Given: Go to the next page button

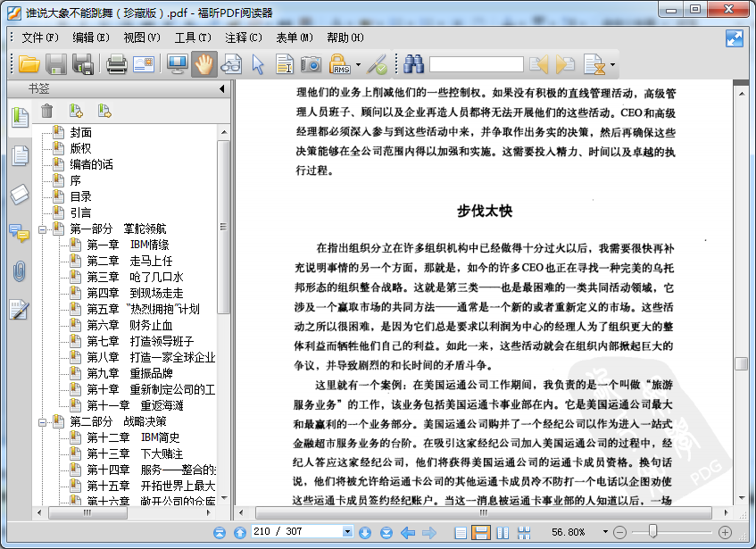Looking at the screenshot, I should pos(365,533).
